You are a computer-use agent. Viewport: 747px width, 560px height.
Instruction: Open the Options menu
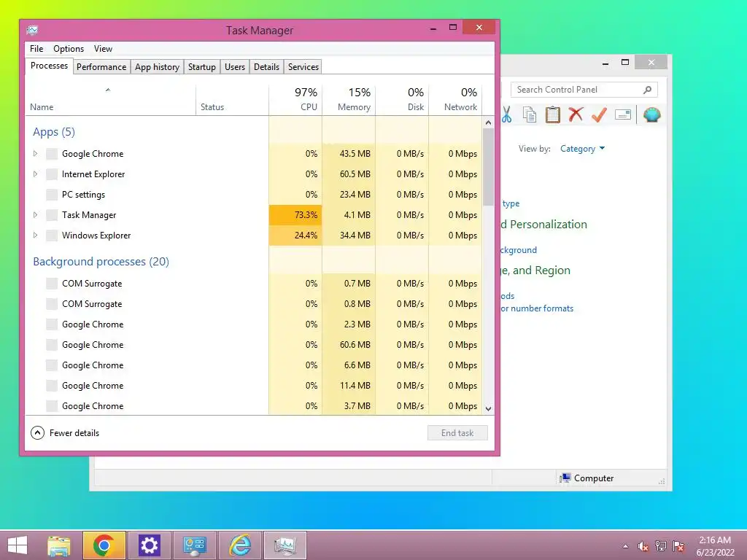coord(69,49)
